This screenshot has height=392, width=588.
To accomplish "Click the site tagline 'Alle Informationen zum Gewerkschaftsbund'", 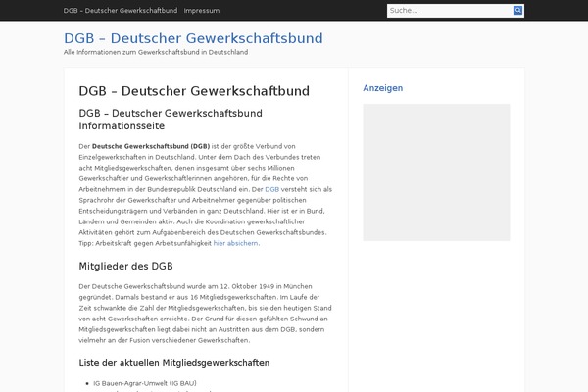I will tap(155, 53).
